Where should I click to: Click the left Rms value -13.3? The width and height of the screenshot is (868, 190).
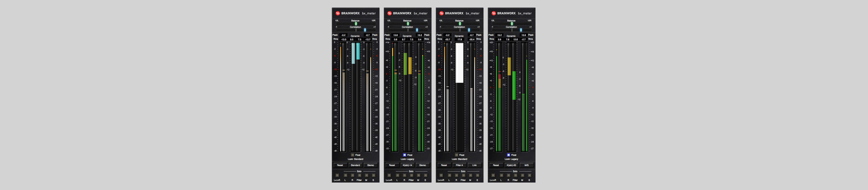[343, 39]
